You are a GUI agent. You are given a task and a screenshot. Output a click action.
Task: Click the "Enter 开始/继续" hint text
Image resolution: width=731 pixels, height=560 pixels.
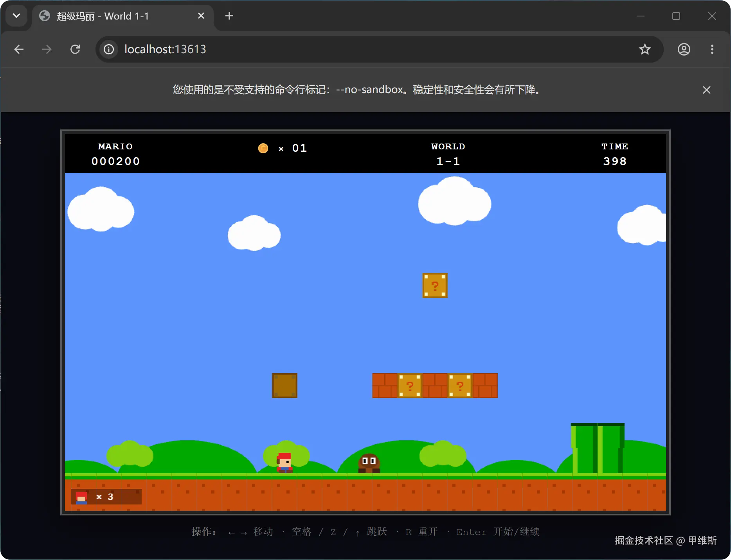tap(498, 532)
